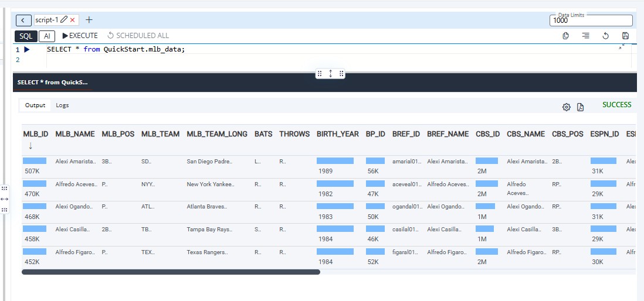
Task: Reset the editor with the undo arrow icon
Action: point(605,36)
